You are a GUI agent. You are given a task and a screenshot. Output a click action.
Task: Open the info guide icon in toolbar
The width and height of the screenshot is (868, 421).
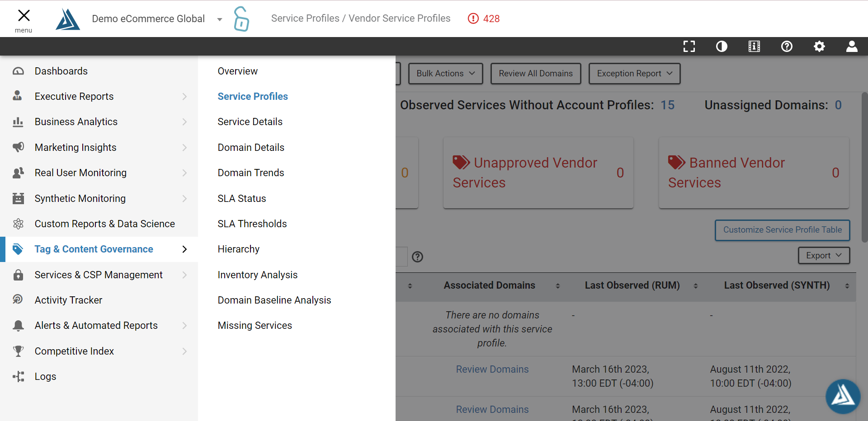(x=754, y=46)
